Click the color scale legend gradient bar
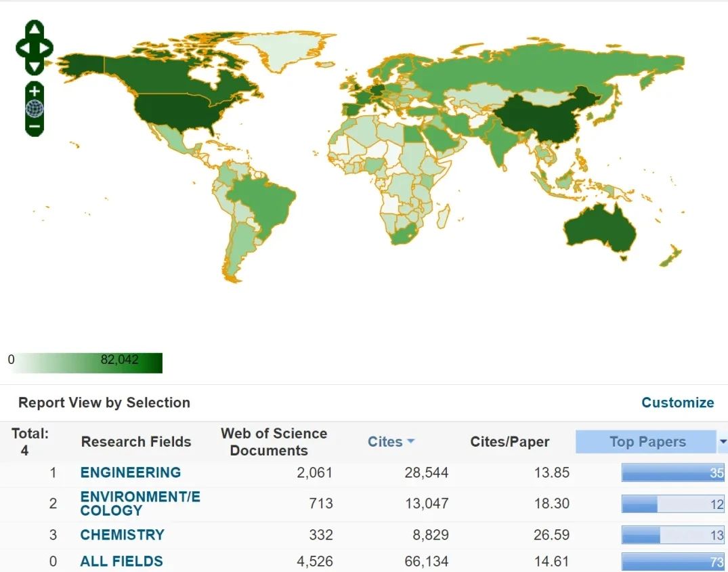The height and width of the screenshot is (572, 728). tap(85, 363)
